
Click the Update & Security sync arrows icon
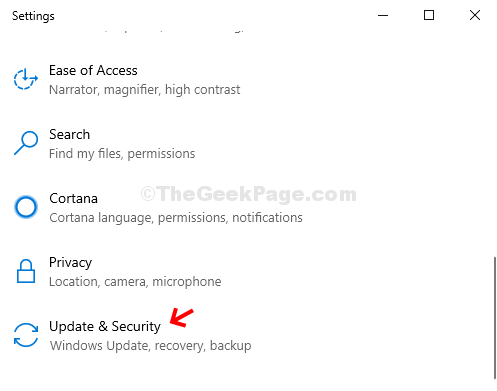pyautogui.click(x=26, y=335)
